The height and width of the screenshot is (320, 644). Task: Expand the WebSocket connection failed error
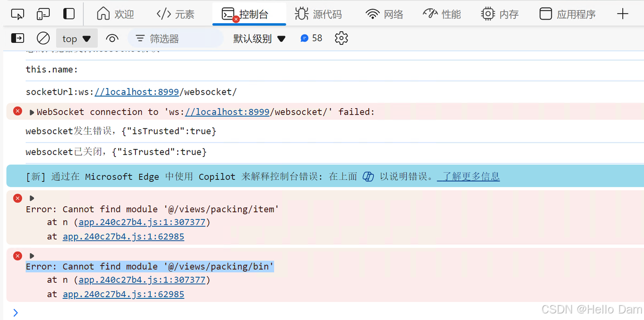[32, 112]
